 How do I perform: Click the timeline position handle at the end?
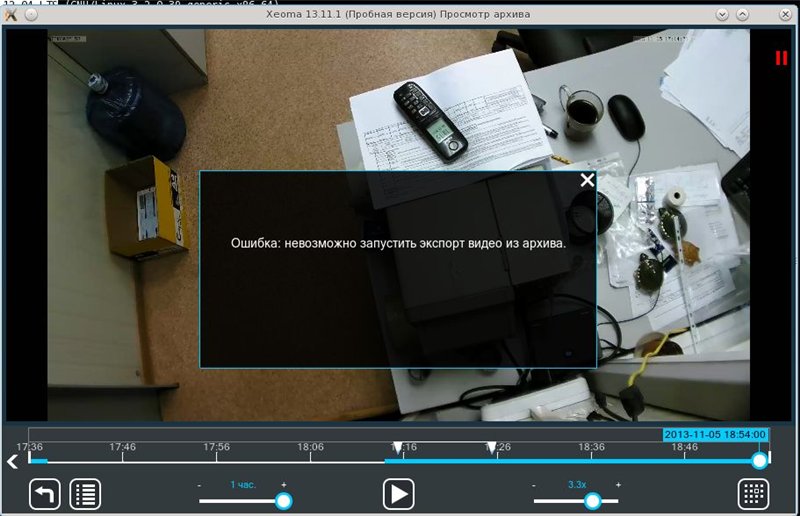(x=760, y=461)
